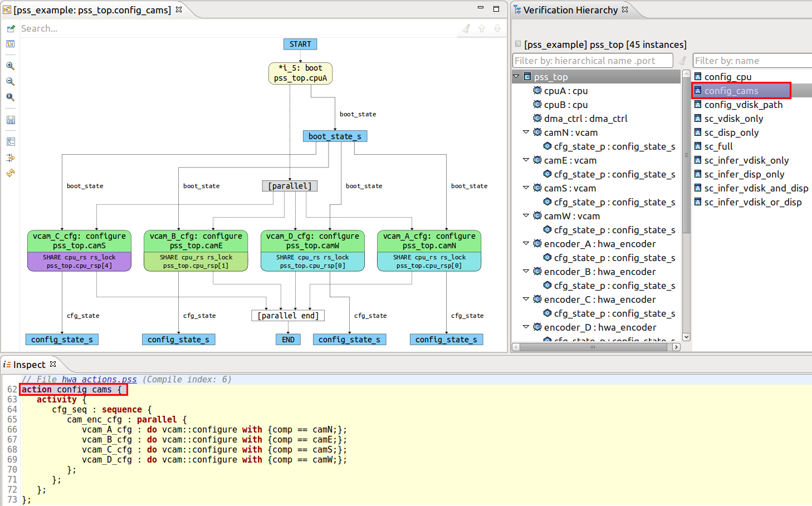
Task: Close the Inspect view
Action: pos(53,364)
